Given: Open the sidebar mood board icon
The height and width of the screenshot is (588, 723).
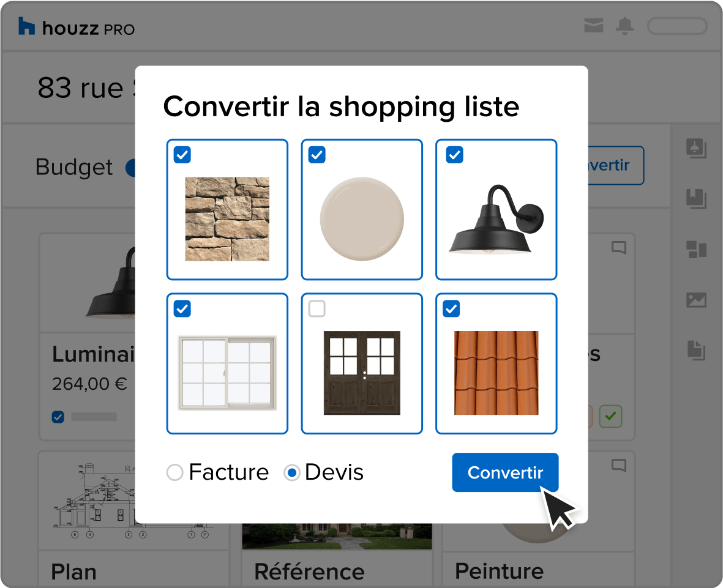Looking at the screenshot, I should coord(697,249).
